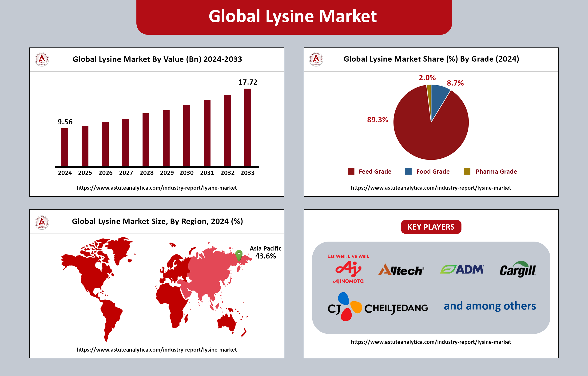This screenshot has height=376, width=588.
Task: Click the Food Grade legend color swatch
Action: click(x=408, y=171)
